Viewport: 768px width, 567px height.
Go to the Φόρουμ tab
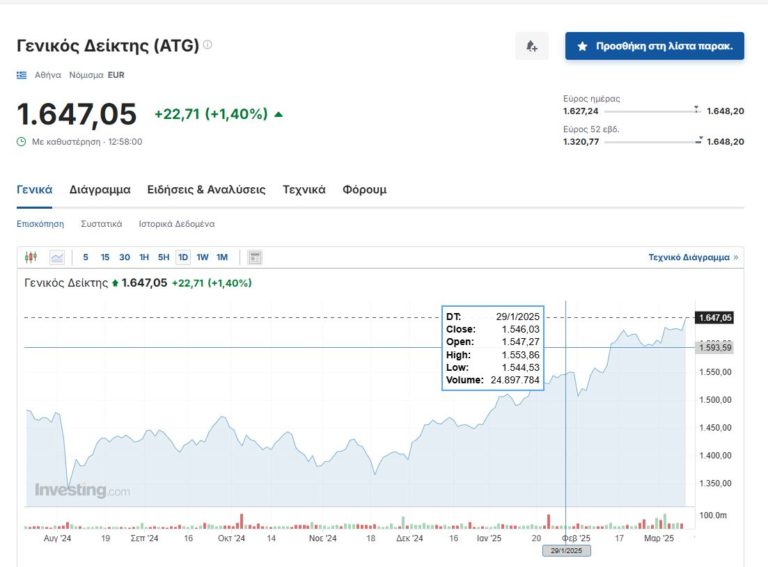pos(364,189)
